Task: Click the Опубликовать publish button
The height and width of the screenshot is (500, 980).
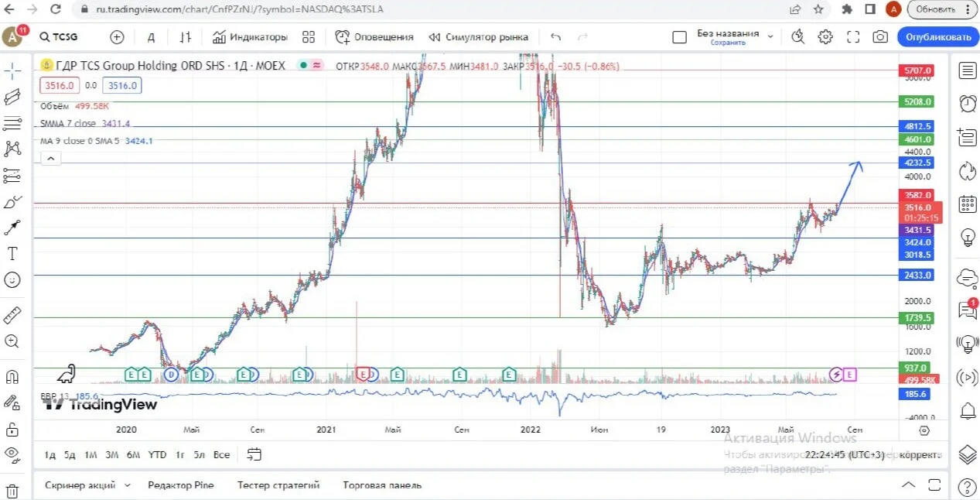Action: pos(937,36)
